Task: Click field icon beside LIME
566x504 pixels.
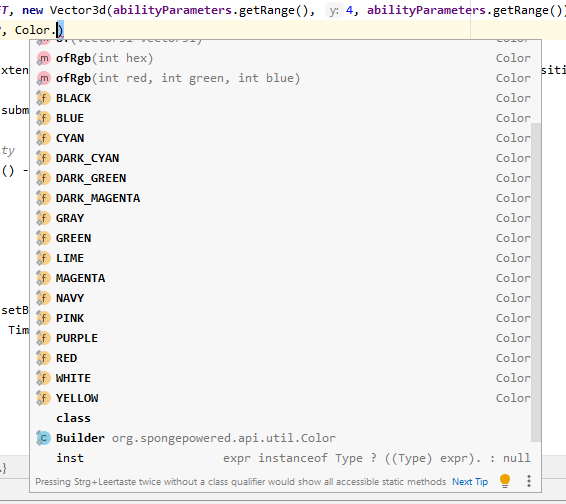Action: click(x=43, y=258)
